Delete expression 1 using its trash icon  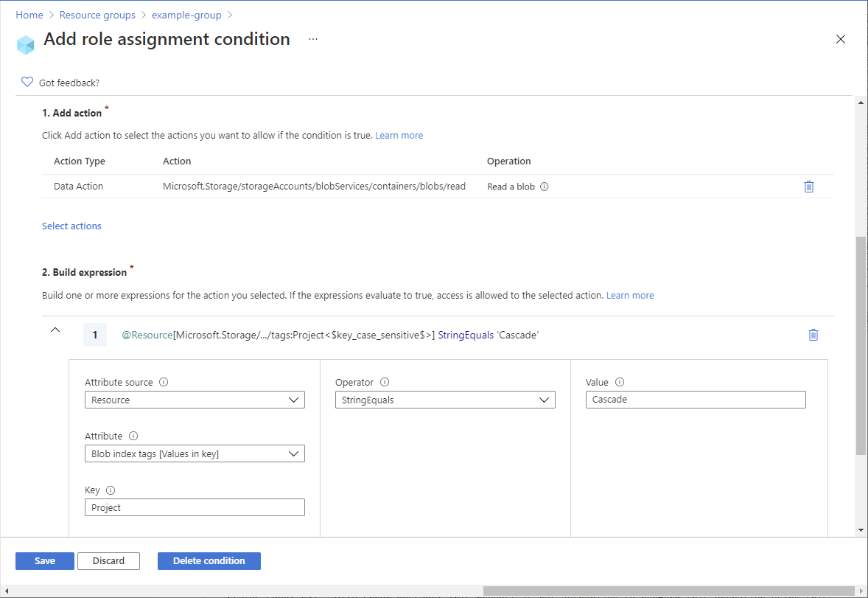pyautogui.click(x=813, y=335)
